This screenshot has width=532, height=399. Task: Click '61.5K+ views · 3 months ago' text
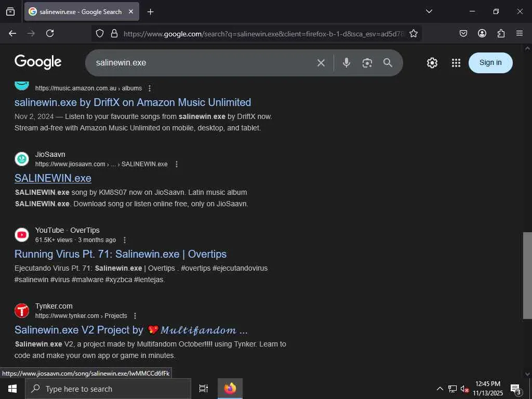[76, 240]
